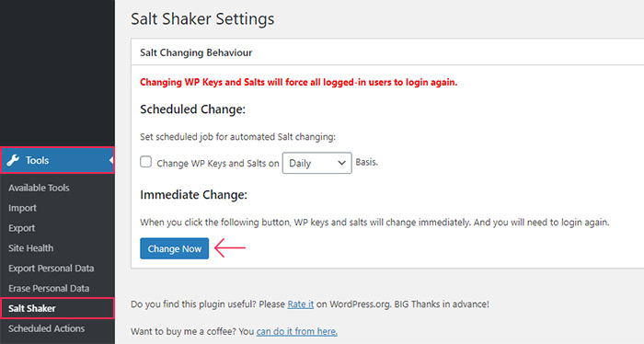The image size is (644, 344).
Task: Follow the Rate it link
Action: [300, 304]
